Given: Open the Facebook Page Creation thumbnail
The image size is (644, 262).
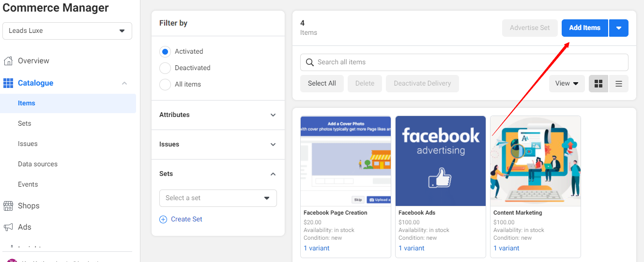Looking at the screenshot, I should (x=346, y=161).
